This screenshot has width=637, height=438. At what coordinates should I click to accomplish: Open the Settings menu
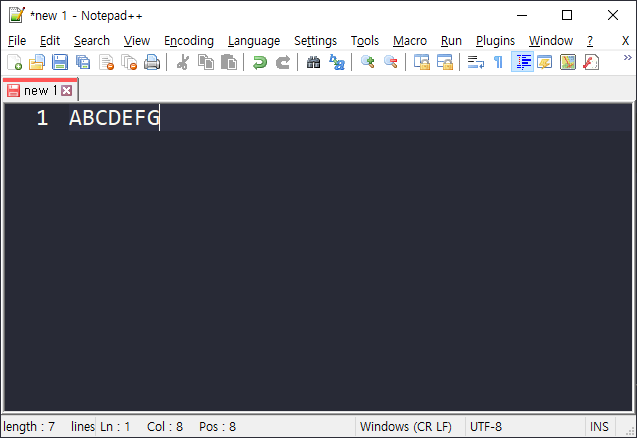click(316, 41)
